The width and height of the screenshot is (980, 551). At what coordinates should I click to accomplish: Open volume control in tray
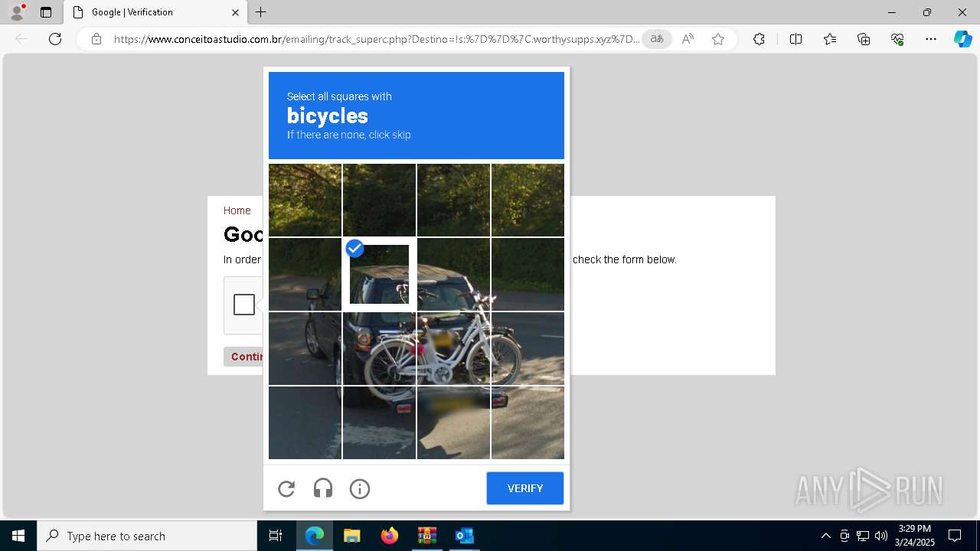880,536
